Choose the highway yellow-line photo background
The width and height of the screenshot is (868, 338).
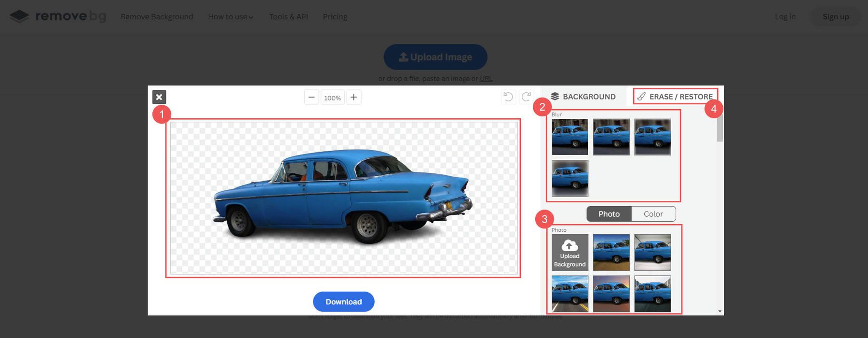click(570, 294)
